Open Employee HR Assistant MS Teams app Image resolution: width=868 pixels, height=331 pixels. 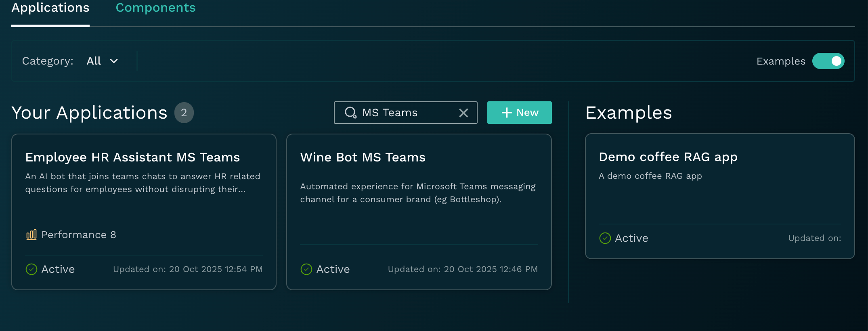[132, 157]
